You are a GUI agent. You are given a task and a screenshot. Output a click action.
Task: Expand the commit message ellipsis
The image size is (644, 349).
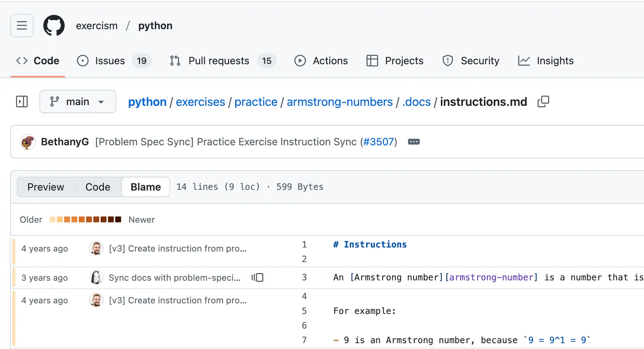414,142
